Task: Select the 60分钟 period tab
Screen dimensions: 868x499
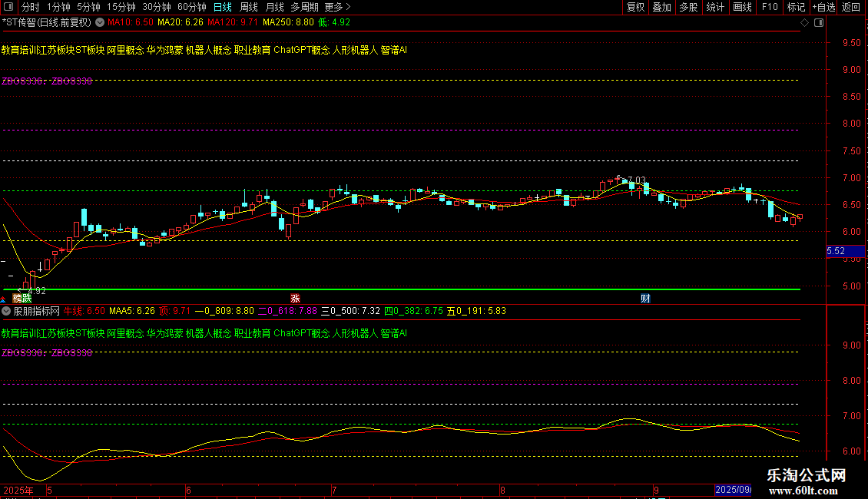Action: coord(191,7)
